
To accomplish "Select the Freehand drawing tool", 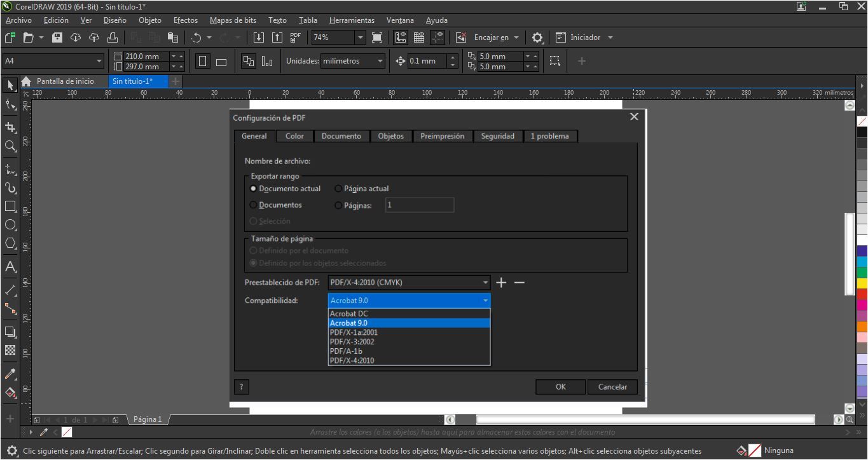I will pos(10,169).
